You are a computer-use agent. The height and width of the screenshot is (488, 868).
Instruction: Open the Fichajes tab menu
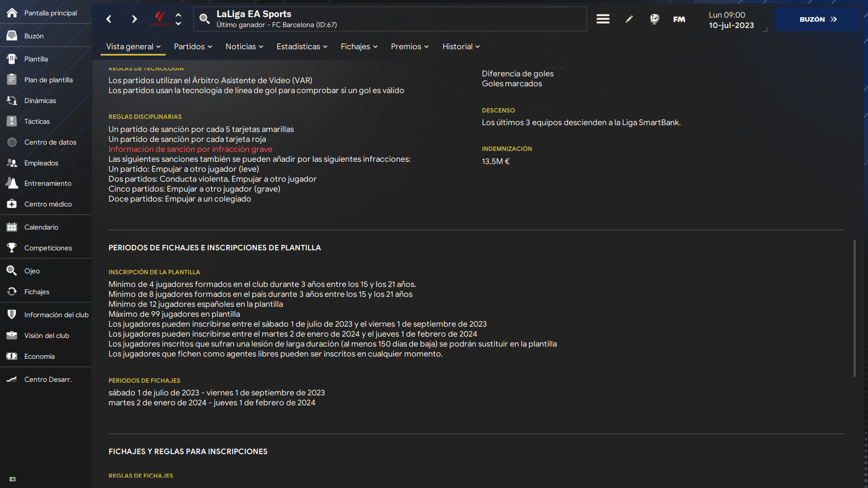(x=359, y=47)
